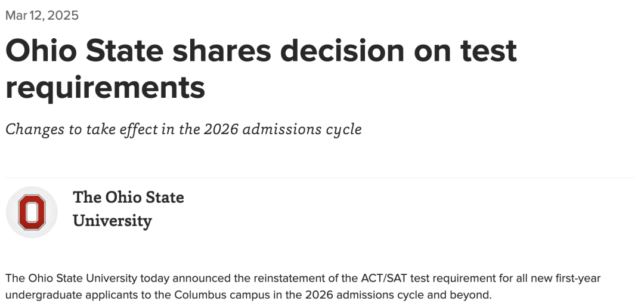Click the Mar 12, 2025 publication date
The width and height of the screenshot is (644, 306).
42,16
